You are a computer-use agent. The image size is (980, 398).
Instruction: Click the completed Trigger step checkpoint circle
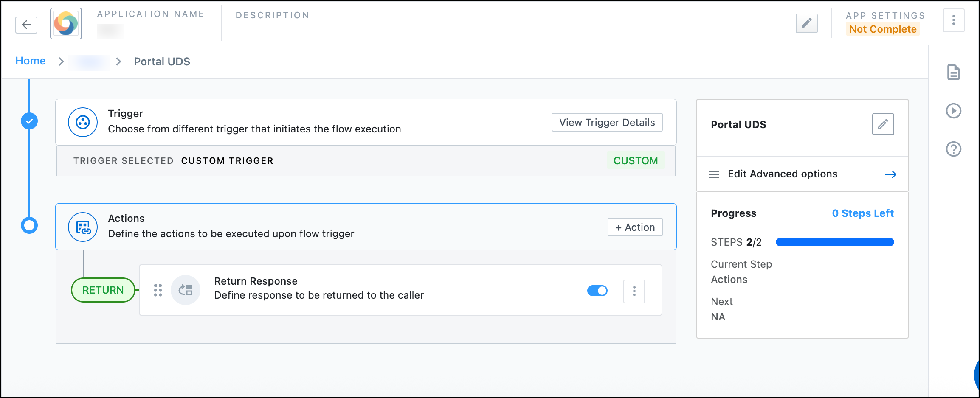[x=29, y=121]
